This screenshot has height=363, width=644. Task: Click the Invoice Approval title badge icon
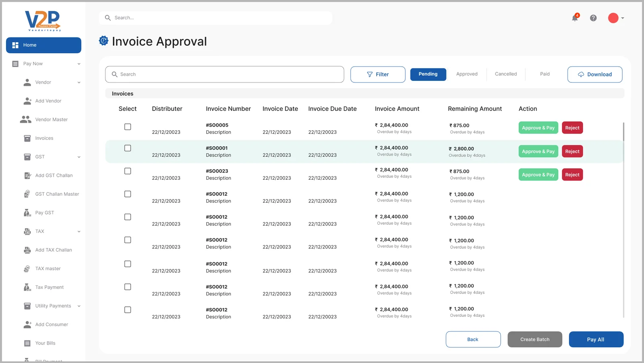(x=104, y=41)
